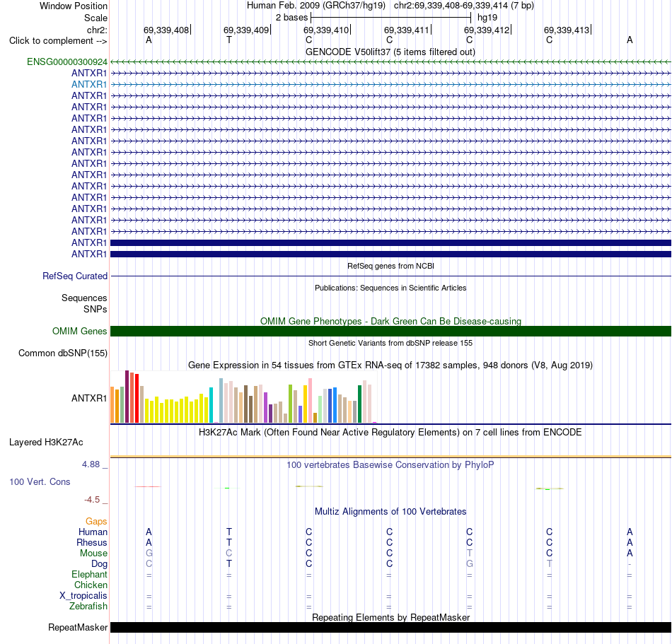Click the 'Click to complement -->' label

coord(58,41)
